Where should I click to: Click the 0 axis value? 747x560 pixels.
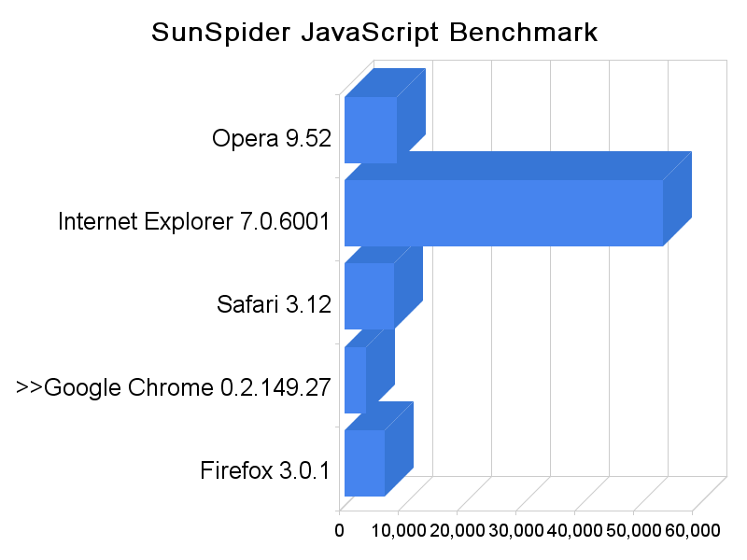(x=339, y=530)
